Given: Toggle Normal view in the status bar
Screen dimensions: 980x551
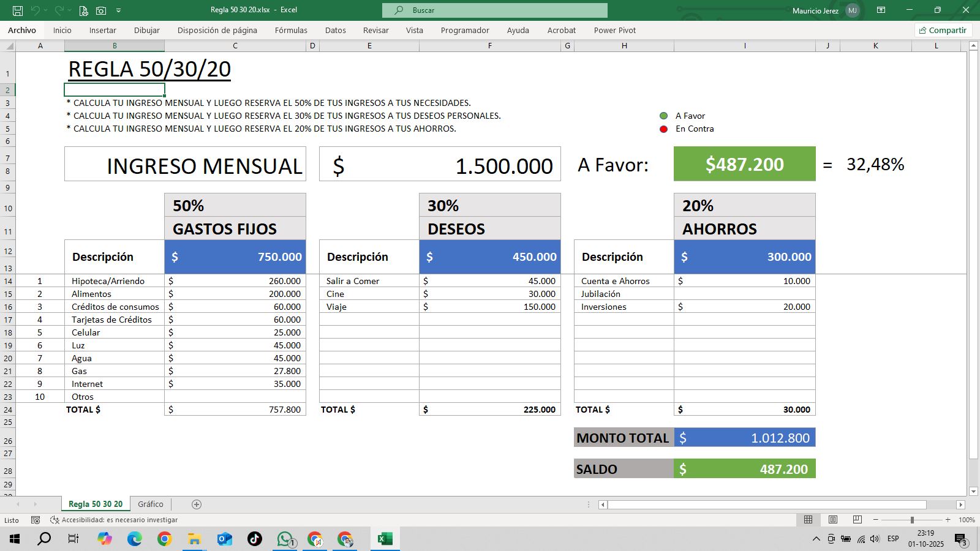Looking at the screenshot, I should click(809, 520).
